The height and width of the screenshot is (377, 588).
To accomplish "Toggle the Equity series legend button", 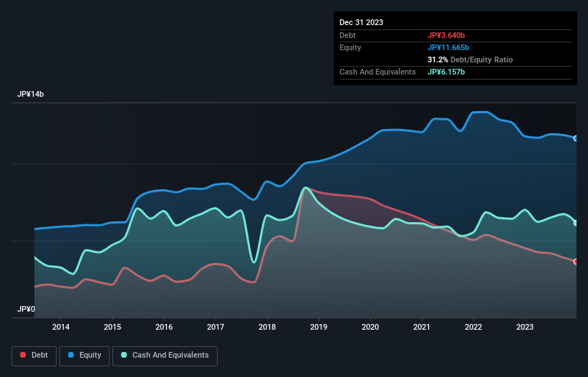I will pos(85,355).
